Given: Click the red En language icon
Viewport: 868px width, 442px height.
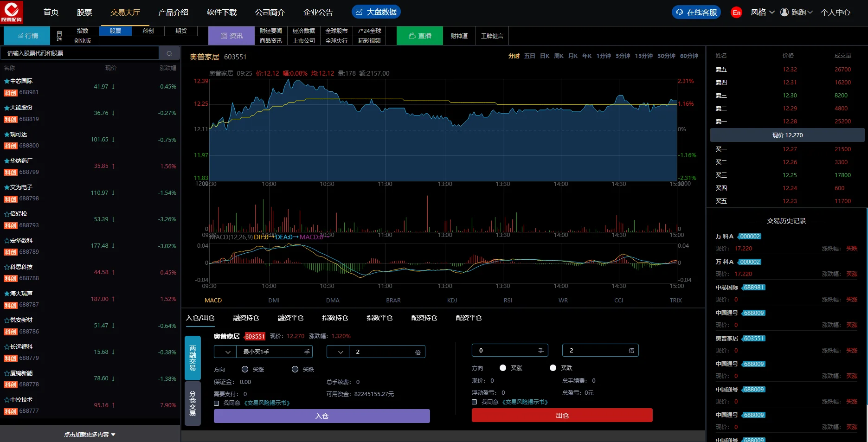Looking at the screenshot, I should click(x=736, y=13).
